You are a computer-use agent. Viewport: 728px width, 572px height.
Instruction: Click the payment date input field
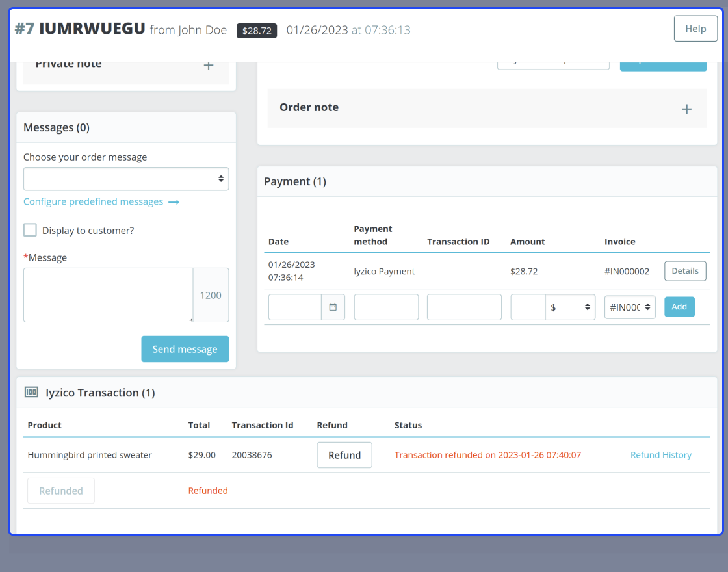coord(295,307)
